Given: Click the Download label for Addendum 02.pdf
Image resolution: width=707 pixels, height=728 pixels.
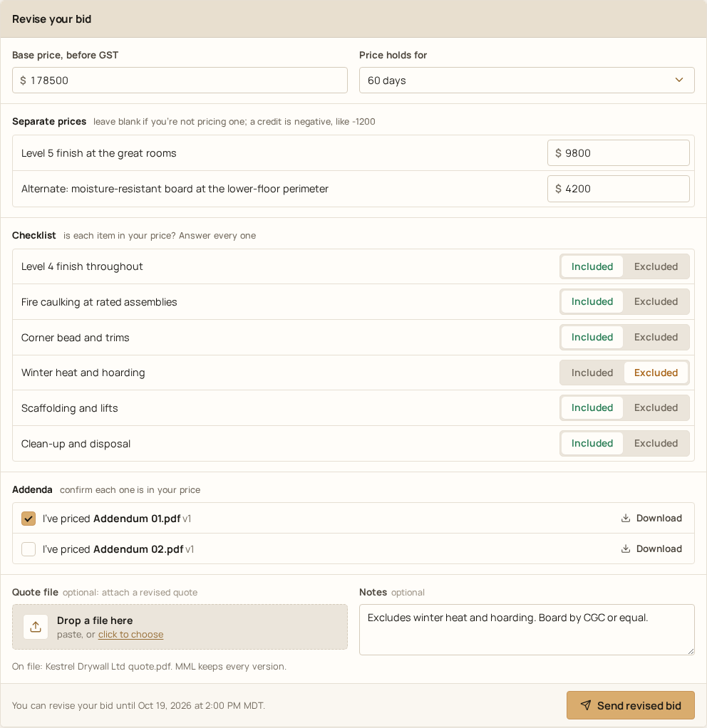Looking at the screenshot, I should 659,548.
